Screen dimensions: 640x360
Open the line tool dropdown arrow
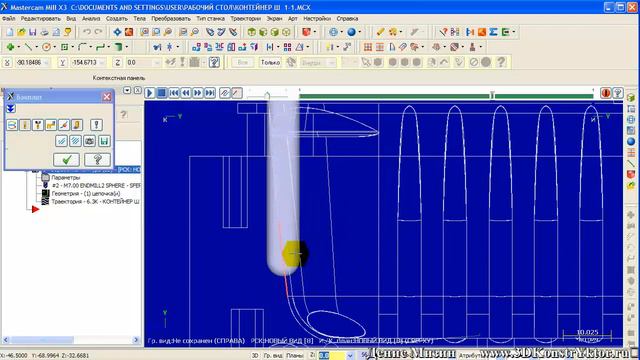pos(36,47)
